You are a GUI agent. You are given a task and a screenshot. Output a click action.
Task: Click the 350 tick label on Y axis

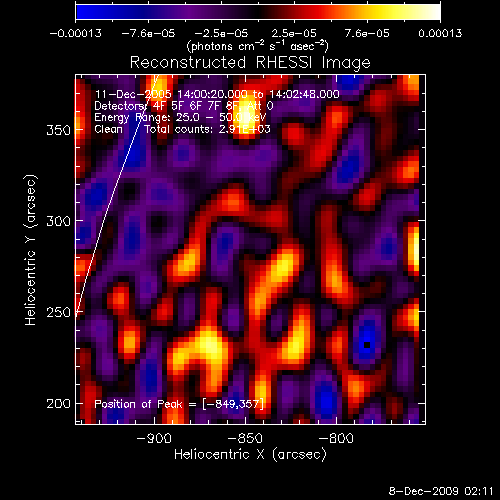click(59, 130)
